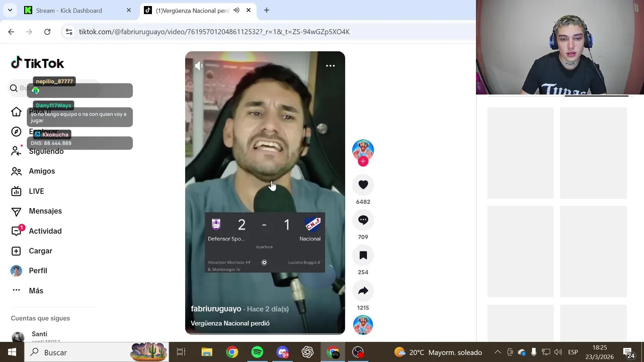Image resolution: width=644 pixels, height=362 pixels.
Task: Save video with bookmark icon
Action: (363, 255)
